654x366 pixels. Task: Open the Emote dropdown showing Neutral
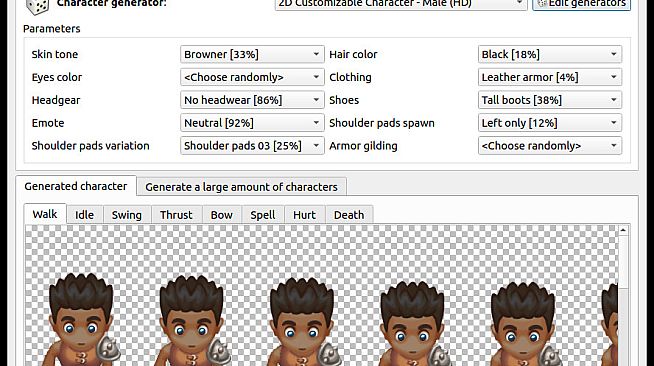(x=252, y=123)
